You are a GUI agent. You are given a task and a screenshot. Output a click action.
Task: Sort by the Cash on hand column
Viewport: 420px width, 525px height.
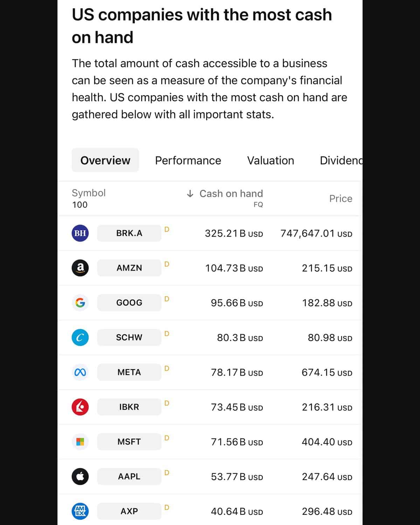pos(231,194)
